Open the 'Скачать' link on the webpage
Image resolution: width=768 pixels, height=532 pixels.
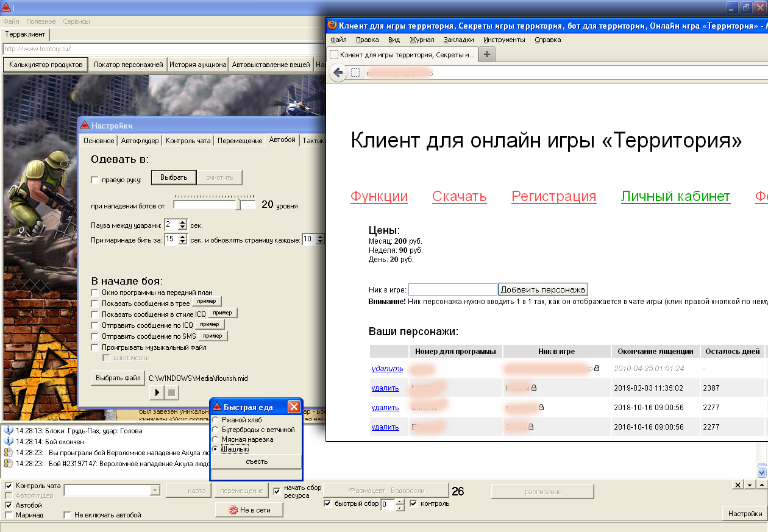point(459,196)
